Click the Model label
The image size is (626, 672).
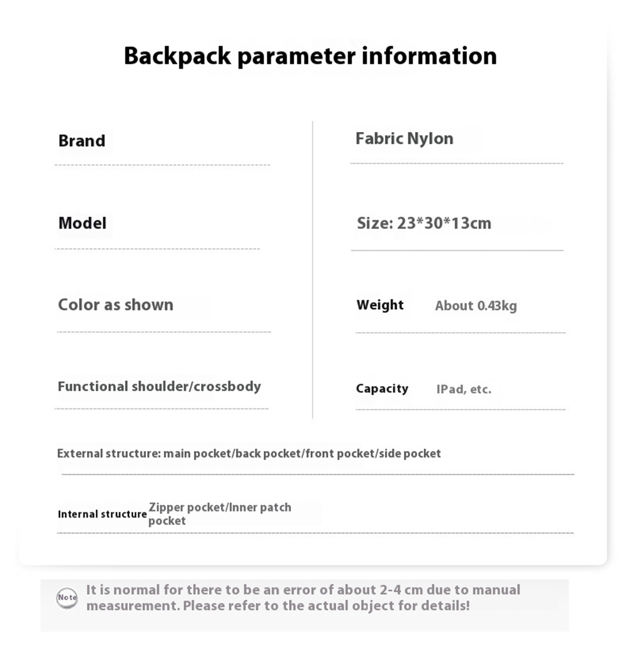[x=83, y=223]
